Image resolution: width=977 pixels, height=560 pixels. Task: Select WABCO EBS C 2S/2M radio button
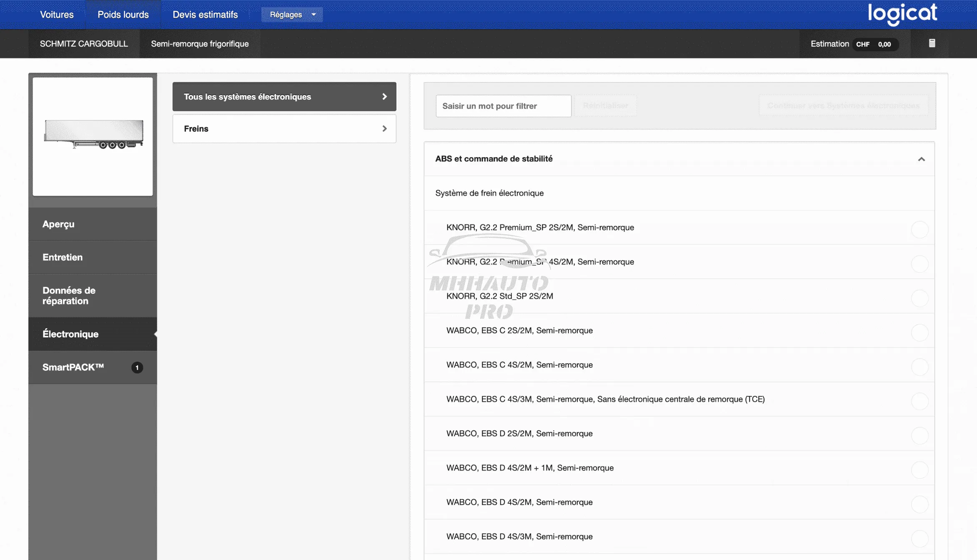(x=919, y=332)
